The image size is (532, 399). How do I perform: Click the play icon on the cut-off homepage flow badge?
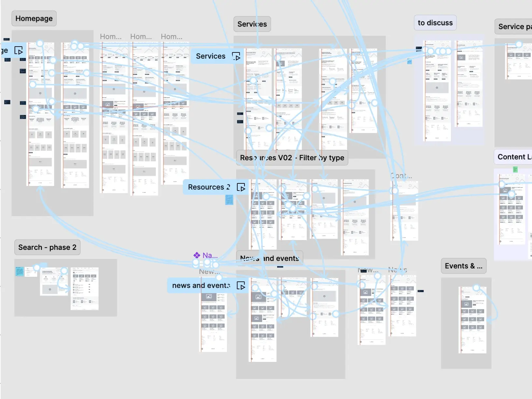[x=19, y=50]
